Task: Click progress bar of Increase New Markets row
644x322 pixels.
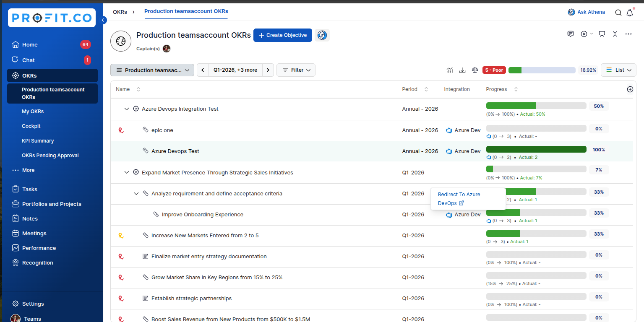Action: pos(536,234)
